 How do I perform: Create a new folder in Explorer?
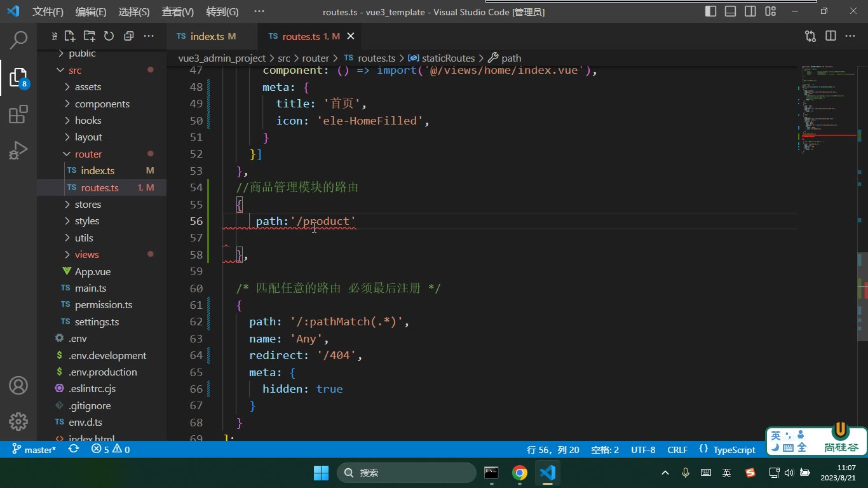[x=89, y=36]
